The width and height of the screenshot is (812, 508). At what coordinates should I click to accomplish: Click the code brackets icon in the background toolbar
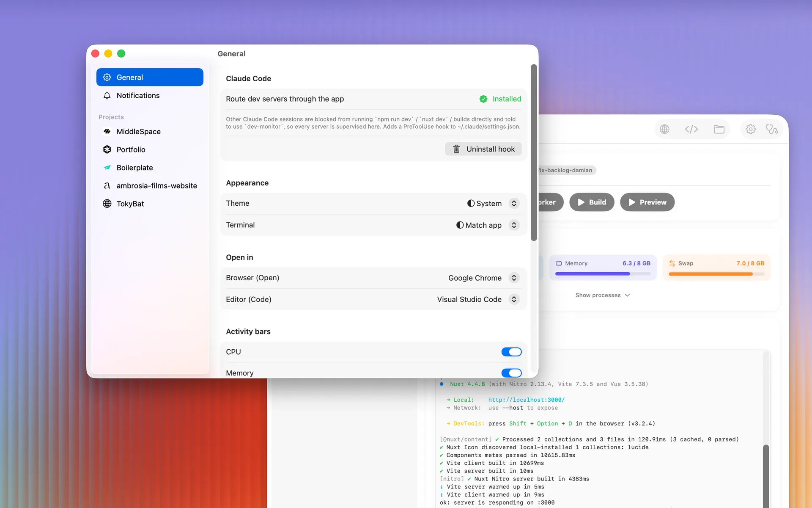[x=691, y=129]
